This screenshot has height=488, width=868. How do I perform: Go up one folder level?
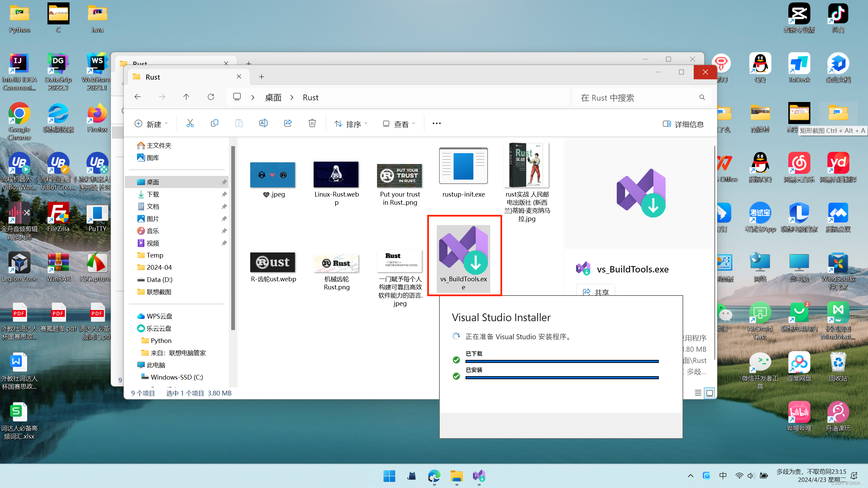(x=186, y=97)
